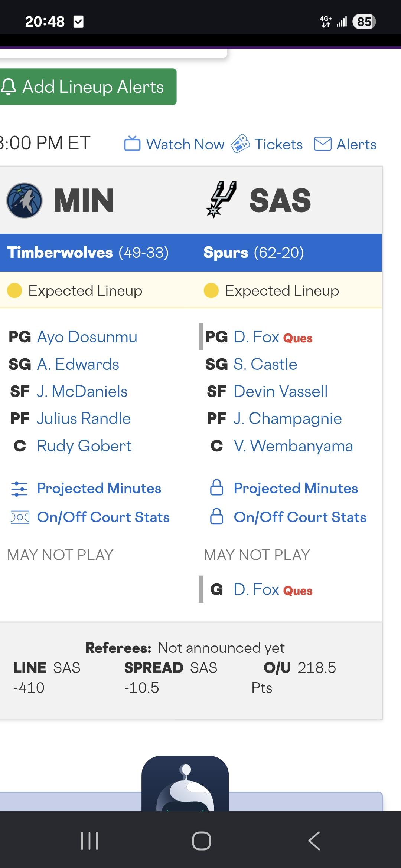Tap the Alerts envelope icon
This screenshot has width=401, height=868.
(x=323, y=144)
